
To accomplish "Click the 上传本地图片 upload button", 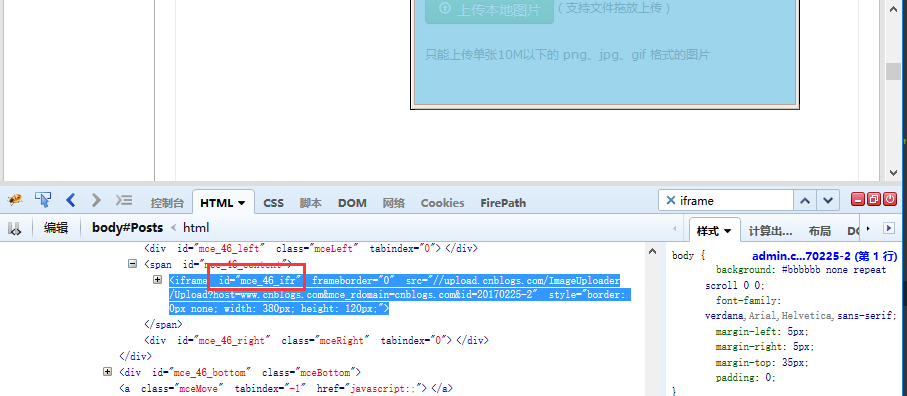I will tap(489, 10).
